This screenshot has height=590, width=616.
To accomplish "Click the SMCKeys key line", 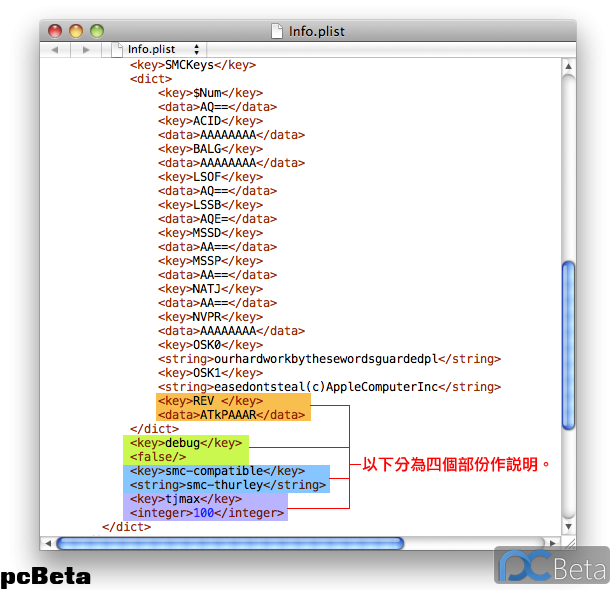I will pyautogui.click(x=193, y=65).
